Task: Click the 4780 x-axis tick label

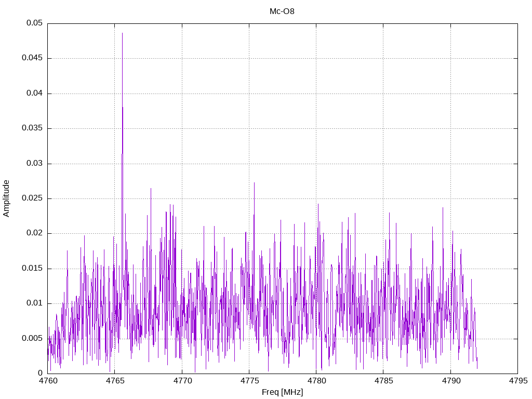Action: pos(316,381)
